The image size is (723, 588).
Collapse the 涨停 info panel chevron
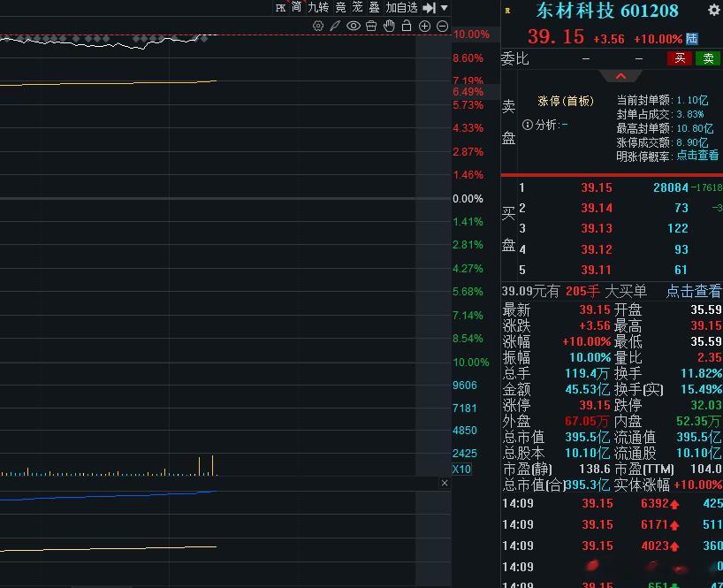pyautogui.click(x=619, y=75)
